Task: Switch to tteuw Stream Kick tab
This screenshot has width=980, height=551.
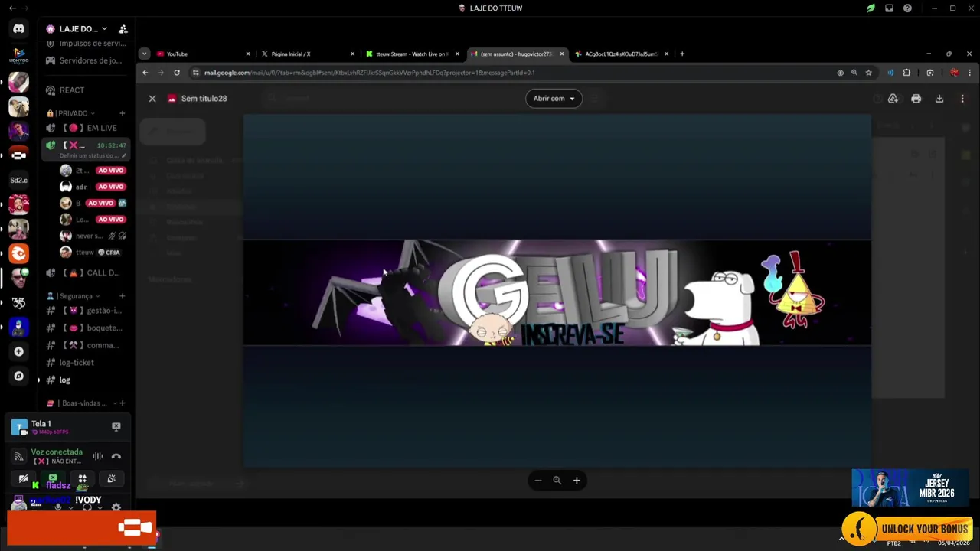Action: [413, 54]
